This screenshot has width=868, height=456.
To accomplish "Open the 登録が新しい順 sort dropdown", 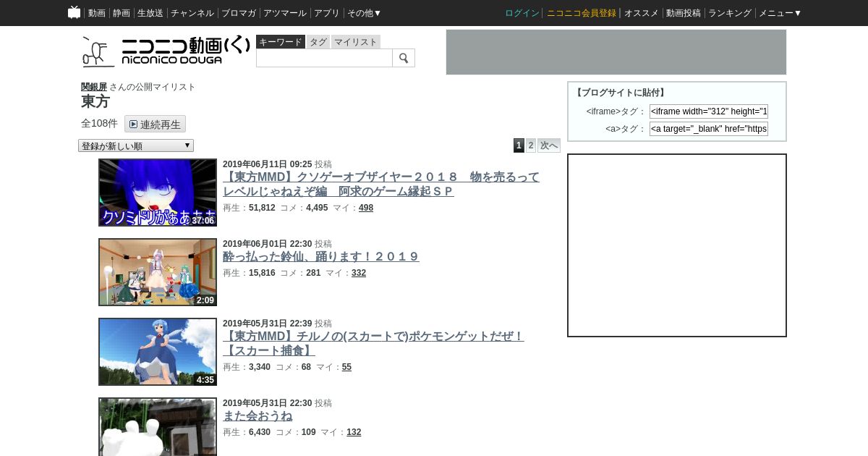I will tap(136, 145).
